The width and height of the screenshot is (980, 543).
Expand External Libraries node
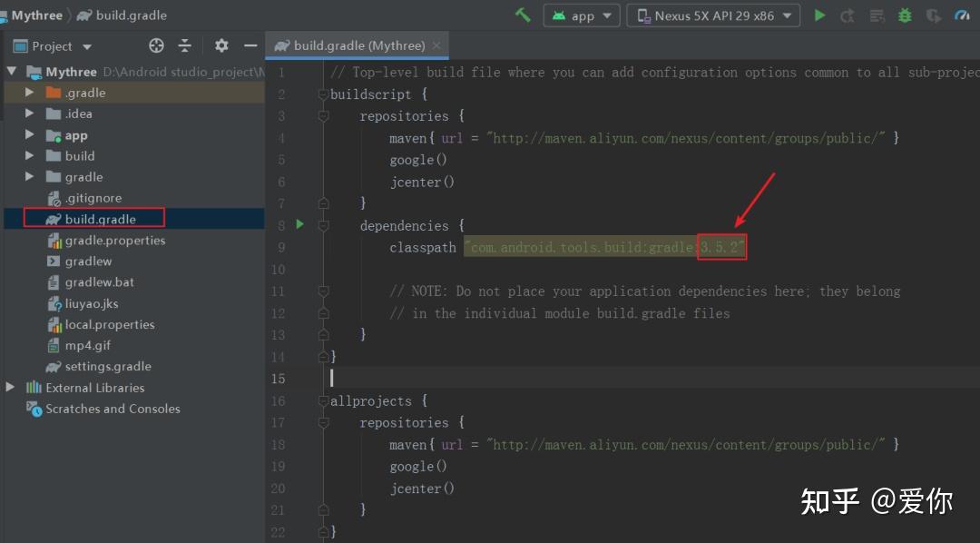pyautogui.click(x=10, y=387)
